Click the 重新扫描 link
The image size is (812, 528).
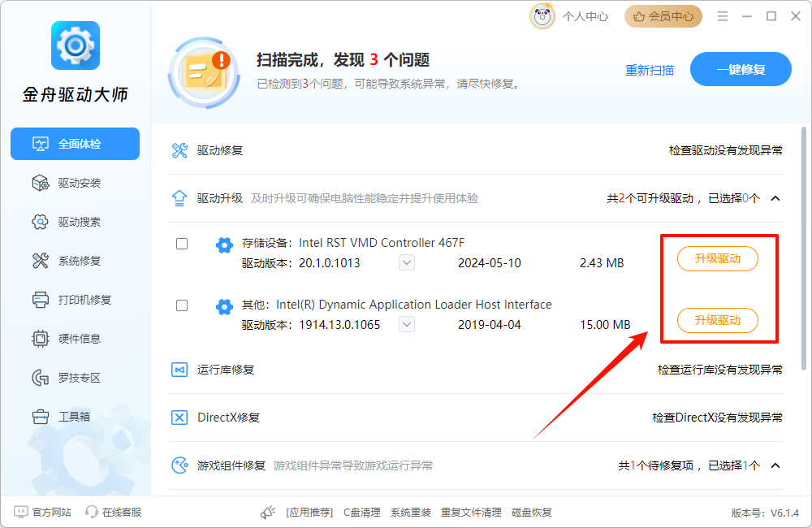click(x=651, y=71)
